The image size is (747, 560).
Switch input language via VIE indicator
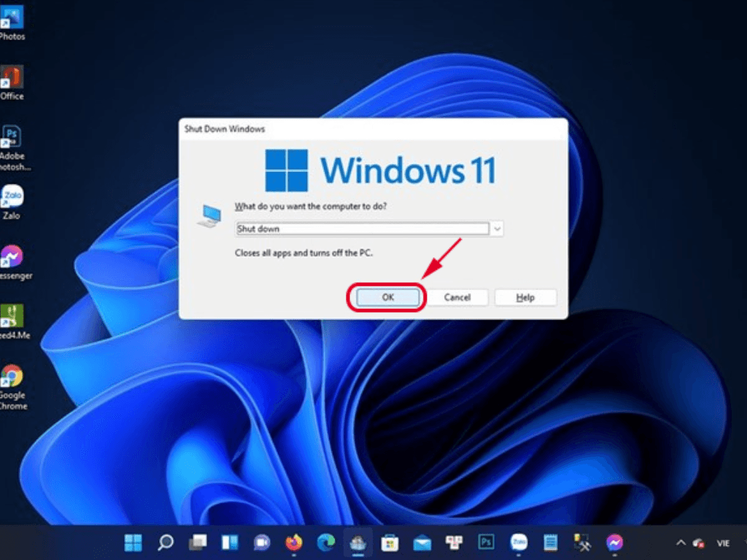(724, 542)
